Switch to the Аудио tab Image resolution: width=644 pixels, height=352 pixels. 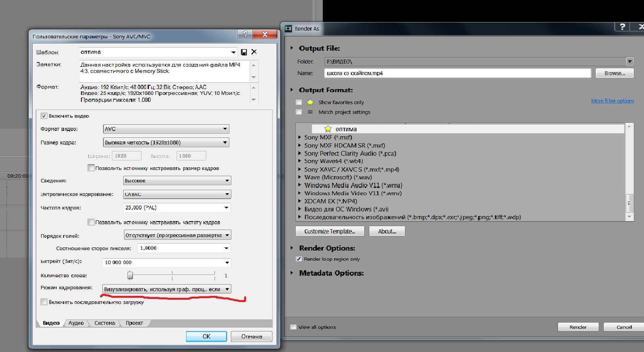coord(76,323)
